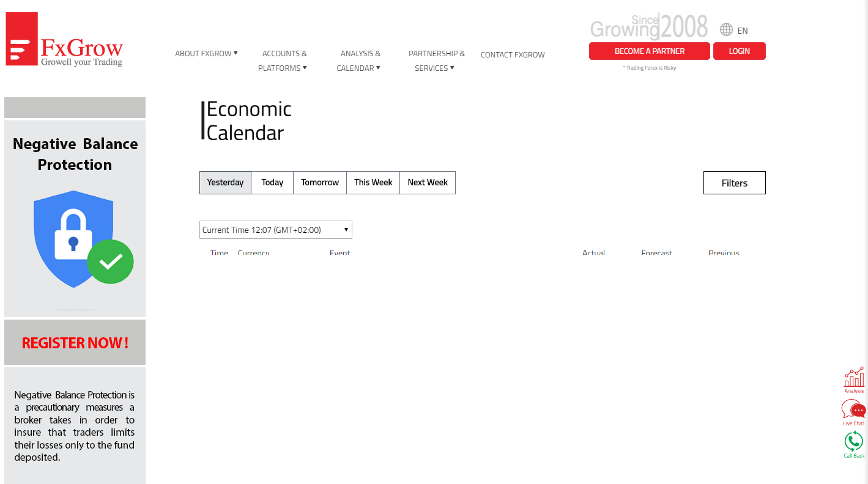Click the REGISTER NOW link

[x=75, y=342]
